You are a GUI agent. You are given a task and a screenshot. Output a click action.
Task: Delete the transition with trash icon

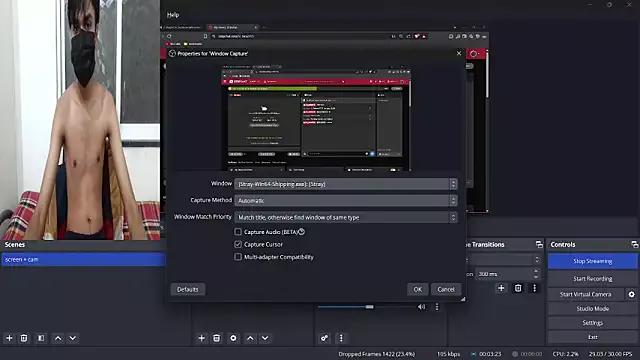[518, 288]
